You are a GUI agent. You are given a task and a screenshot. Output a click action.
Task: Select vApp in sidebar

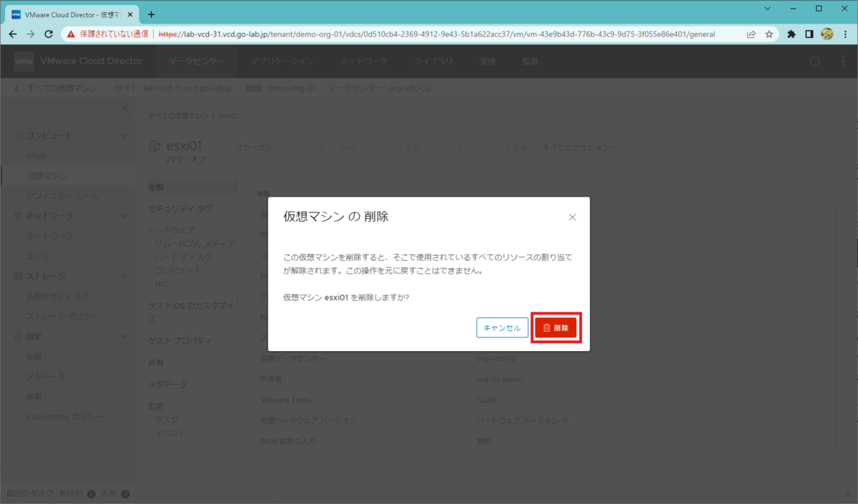click(36, 155)
